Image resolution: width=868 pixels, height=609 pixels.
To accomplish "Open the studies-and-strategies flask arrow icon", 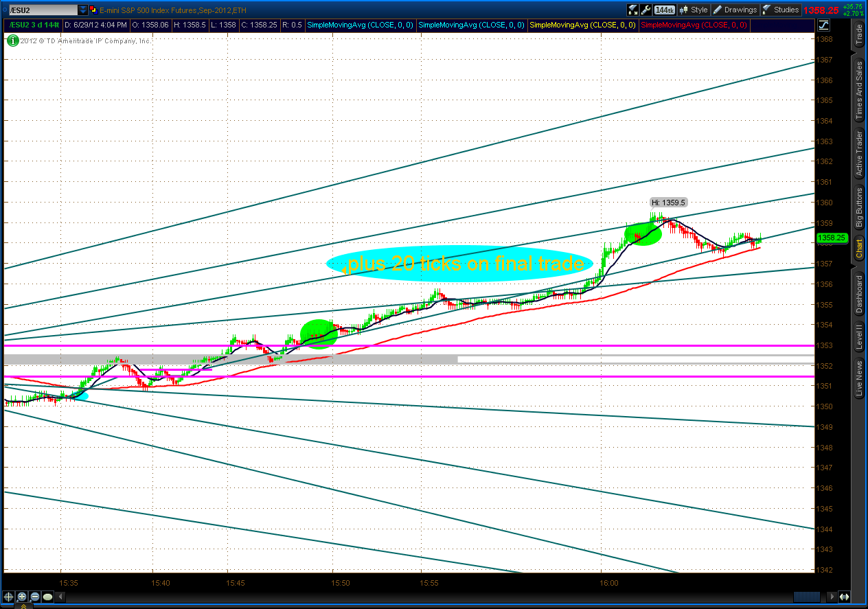I will point(632,10).
